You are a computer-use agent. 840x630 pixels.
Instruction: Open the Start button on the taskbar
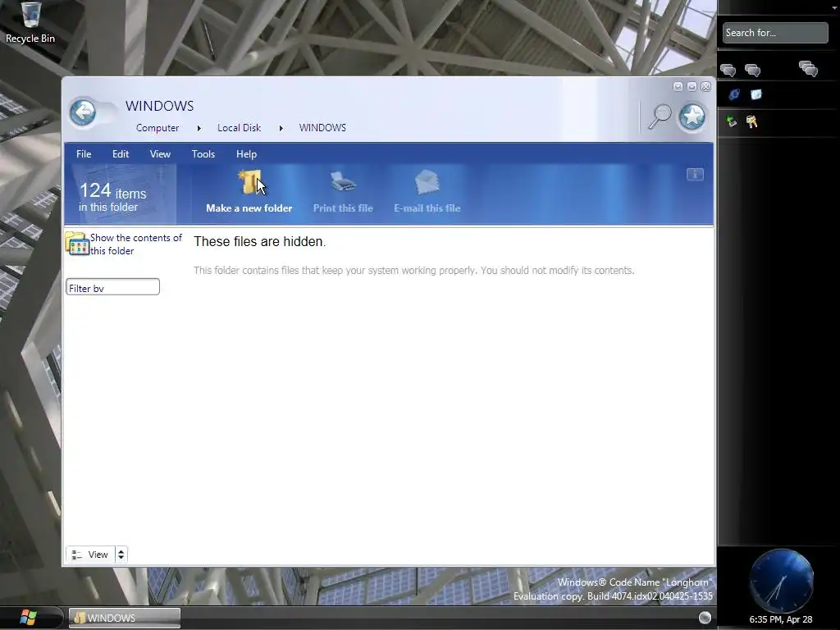28,618
